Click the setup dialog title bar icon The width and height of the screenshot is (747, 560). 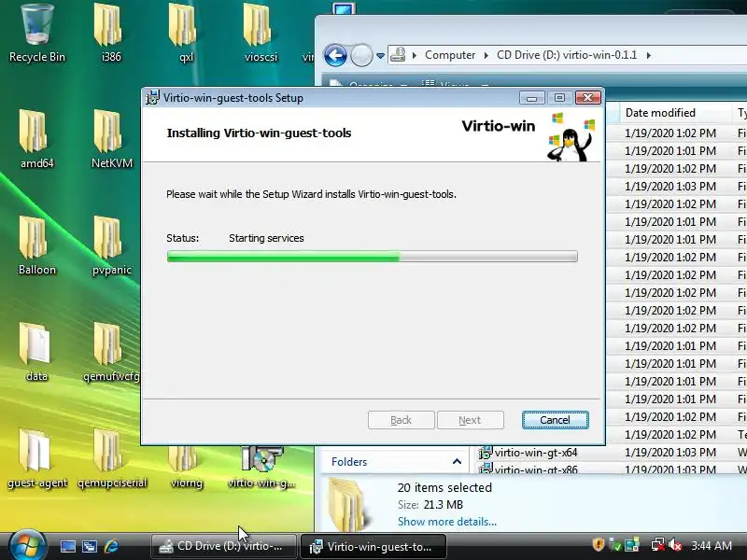coord(152,98)
